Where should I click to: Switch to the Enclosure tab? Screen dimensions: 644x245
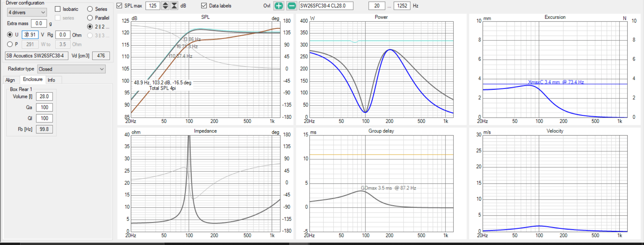click(x=33, y=79)
